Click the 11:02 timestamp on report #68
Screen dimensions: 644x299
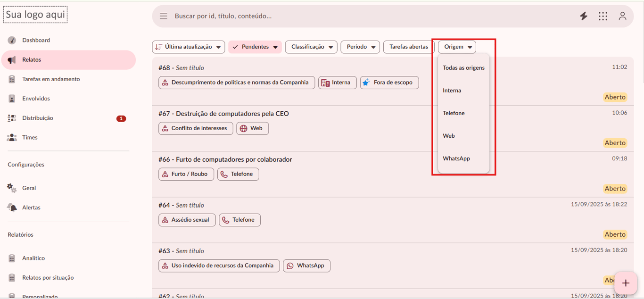click(619, 67)
